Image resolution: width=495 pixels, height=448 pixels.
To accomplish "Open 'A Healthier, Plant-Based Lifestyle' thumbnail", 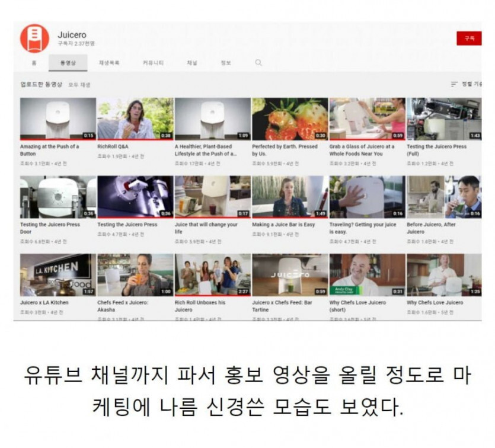I will (213, 119).
